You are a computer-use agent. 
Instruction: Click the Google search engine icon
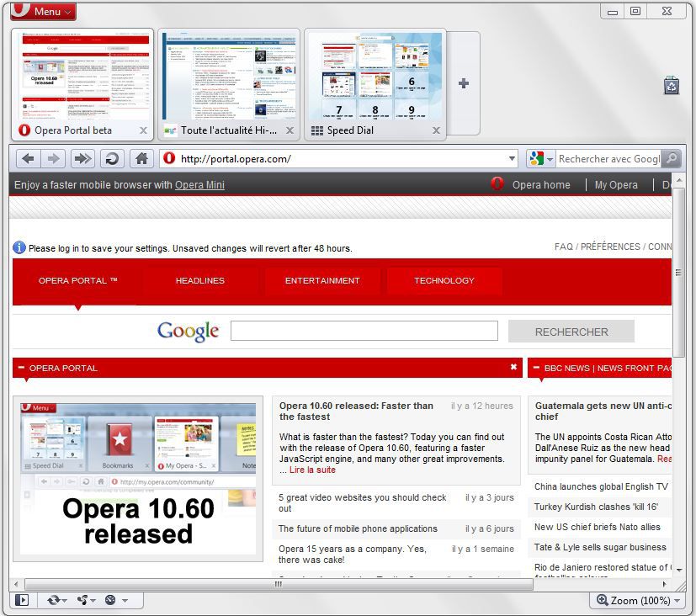537,158
